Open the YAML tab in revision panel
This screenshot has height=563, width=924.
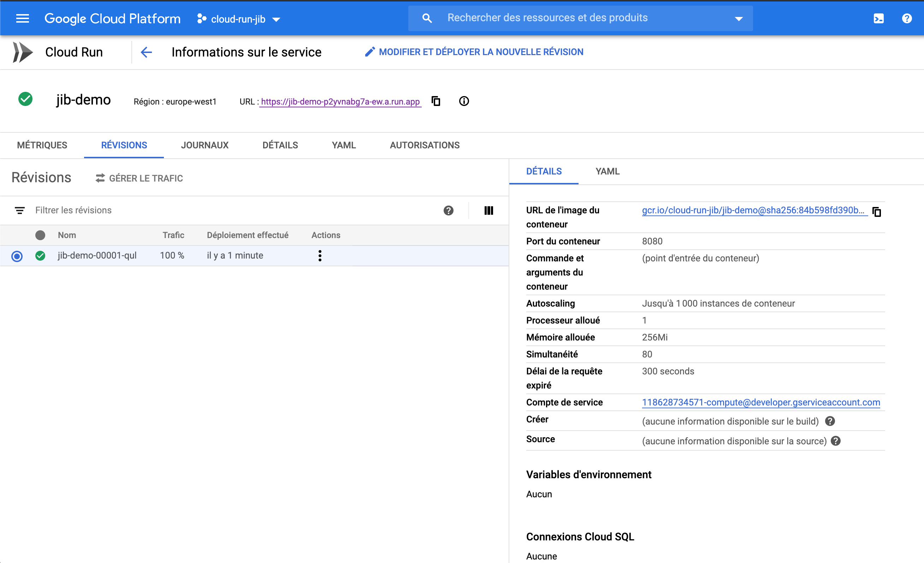click(x=607, y=171)
